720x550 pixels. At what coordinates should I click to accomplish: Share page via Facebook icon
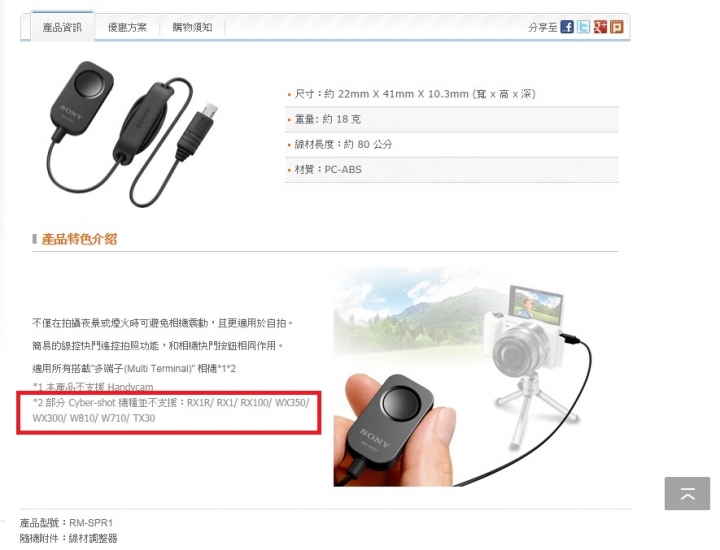pos(567,27)
